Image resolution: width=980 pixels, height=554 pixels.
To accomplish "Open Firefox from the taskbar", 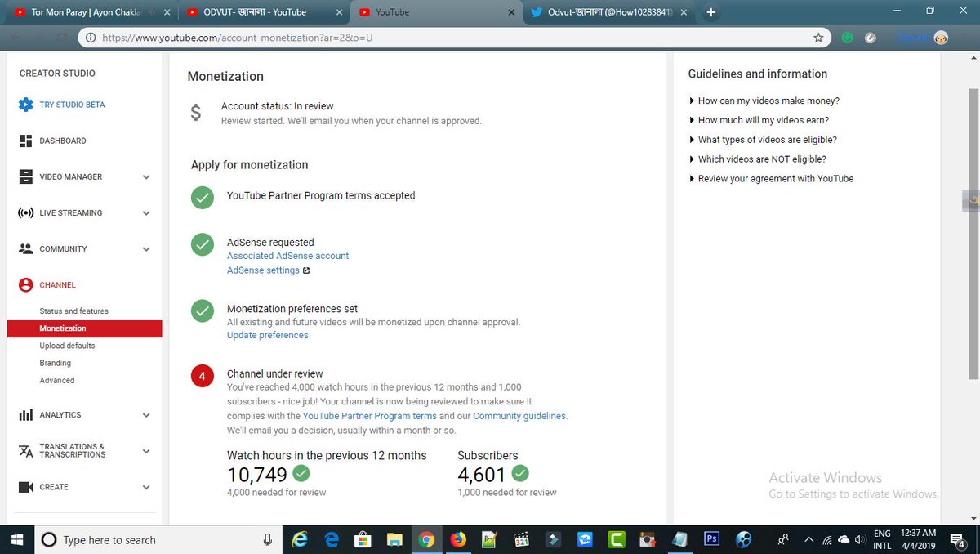I will [x=458, y=539].
